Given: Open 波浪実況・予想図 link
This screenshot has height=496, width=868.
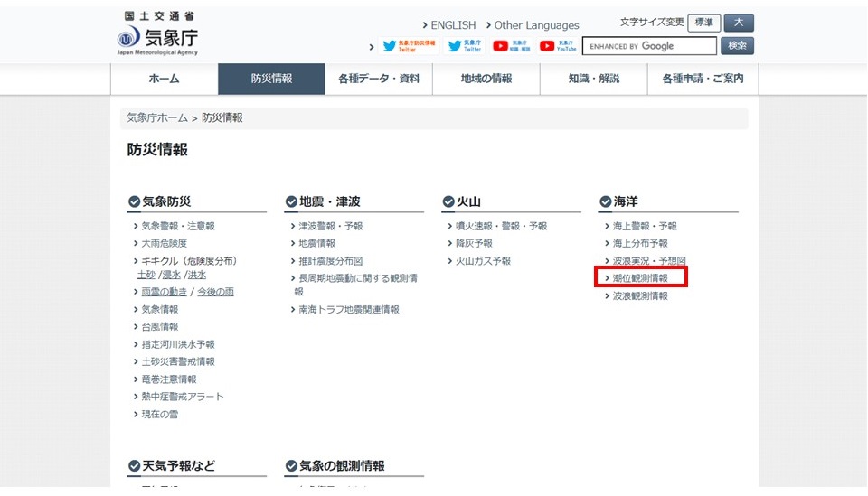Looking at the screenshot, I should pyautogui.click(x=649, y=261).
